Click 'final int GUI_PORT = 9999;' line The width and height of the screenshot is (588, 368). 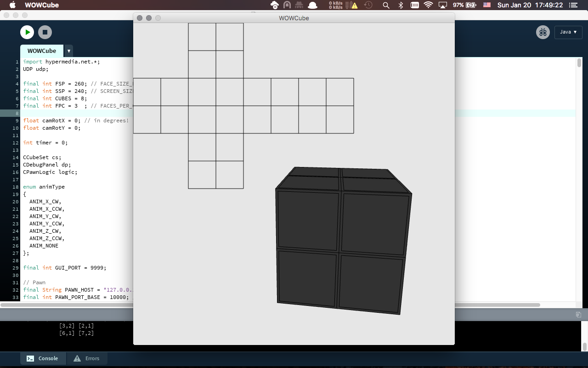click(64, 268)
